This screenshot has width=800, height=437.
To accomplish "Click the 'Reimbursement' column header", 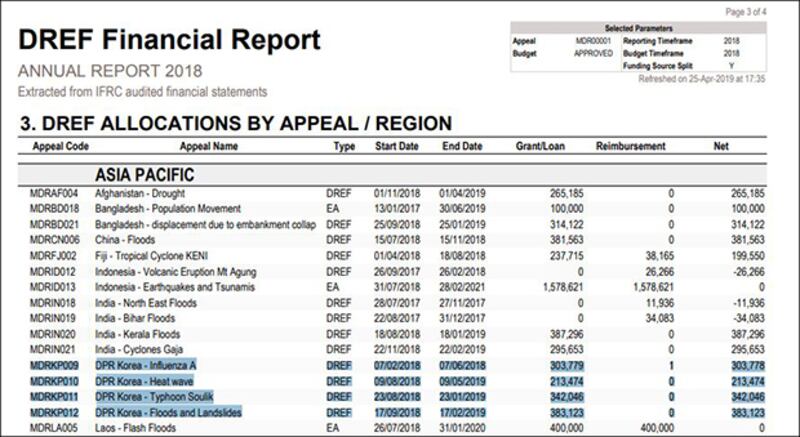I will pyautogui.click(x=631, y=146).
